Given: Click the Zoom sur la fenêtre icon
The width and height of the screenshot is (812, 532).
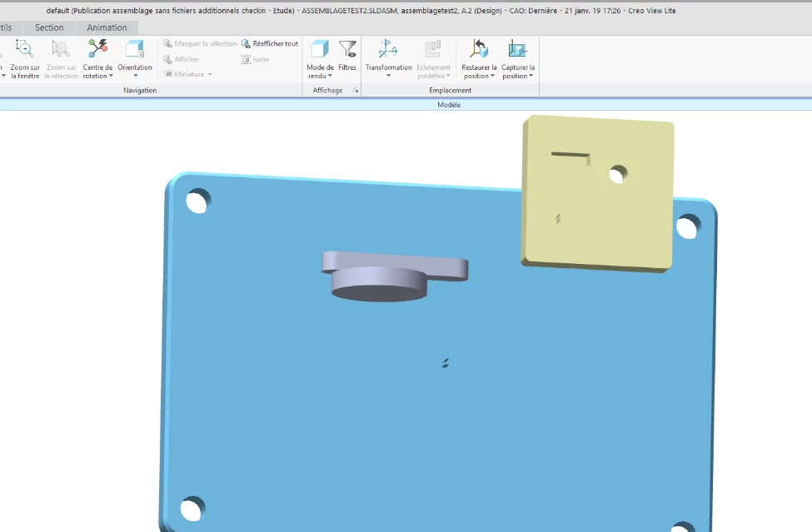Looking at the screenshot, I should tap(24, 49).
